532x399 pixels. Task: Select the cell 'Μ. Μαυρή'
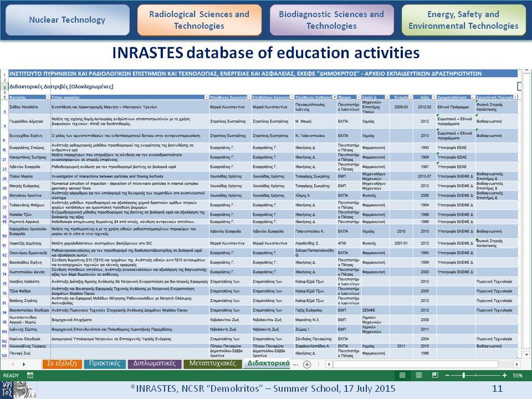coord(315,121)
